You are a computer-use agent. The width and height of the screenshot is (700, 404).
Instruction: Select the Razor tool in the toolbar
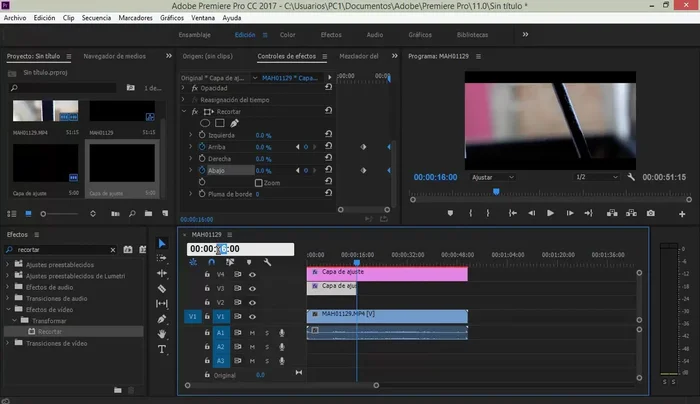click(162, 288)
